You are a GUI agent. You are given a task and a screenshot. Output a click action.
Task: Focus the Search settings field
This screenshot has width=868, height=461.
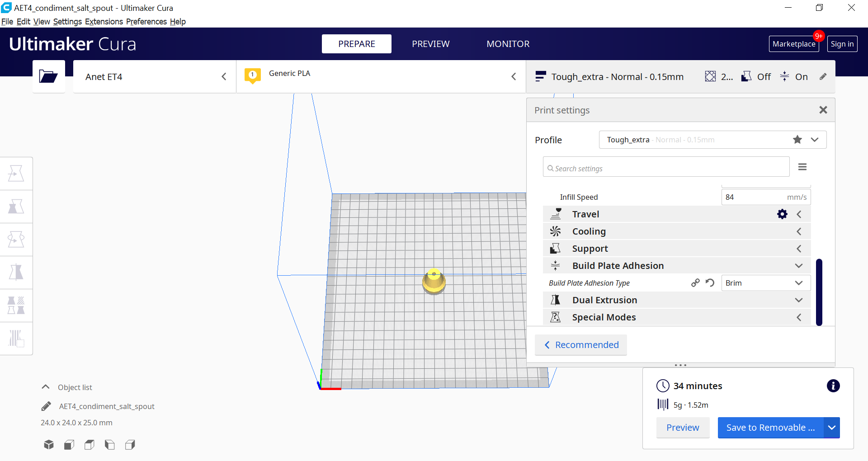(x=666, y=167)
